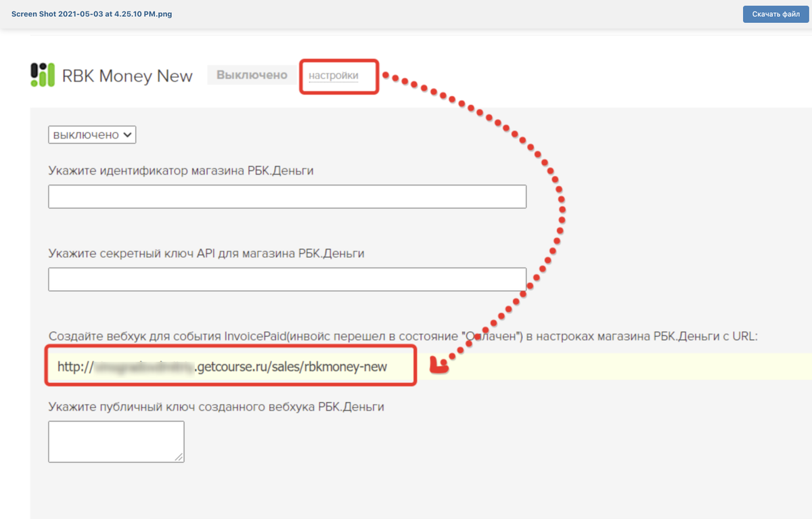Open the выключено status dropdown
Image resolution: width=812 pixels, height=519 pixels.
(x=92, y=135)
